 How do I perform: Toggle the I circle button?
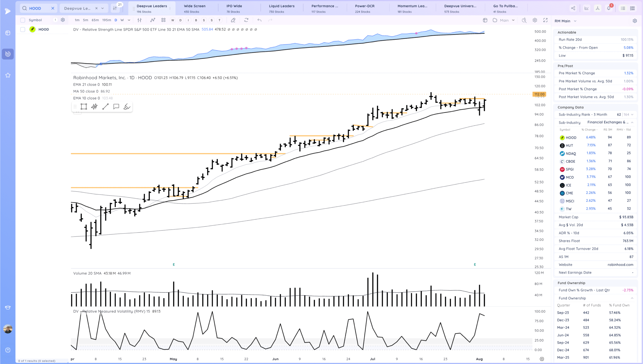[188, 20]
